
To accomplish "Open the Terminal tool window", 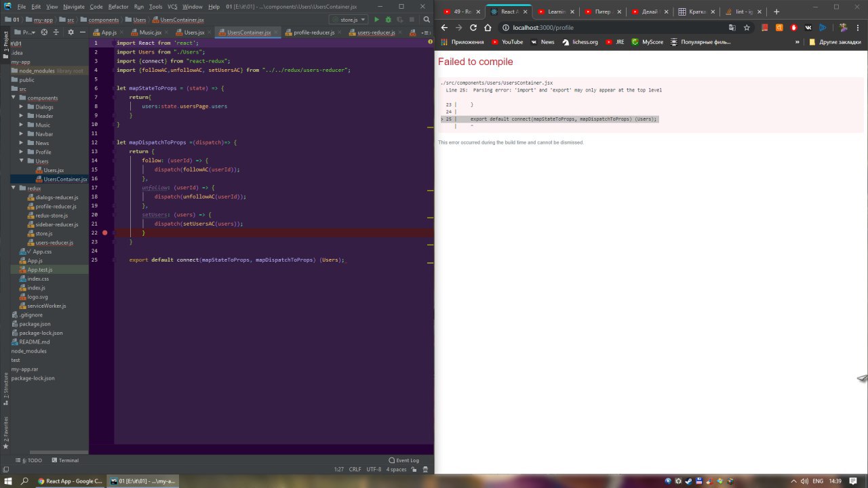I will (64, 460).
